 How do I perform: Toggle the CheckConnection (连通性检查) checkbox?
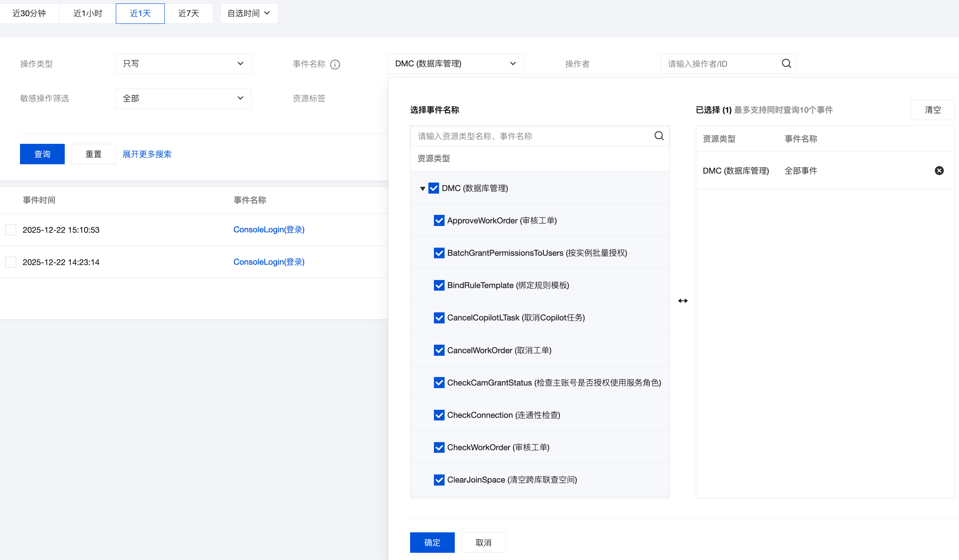439,415
